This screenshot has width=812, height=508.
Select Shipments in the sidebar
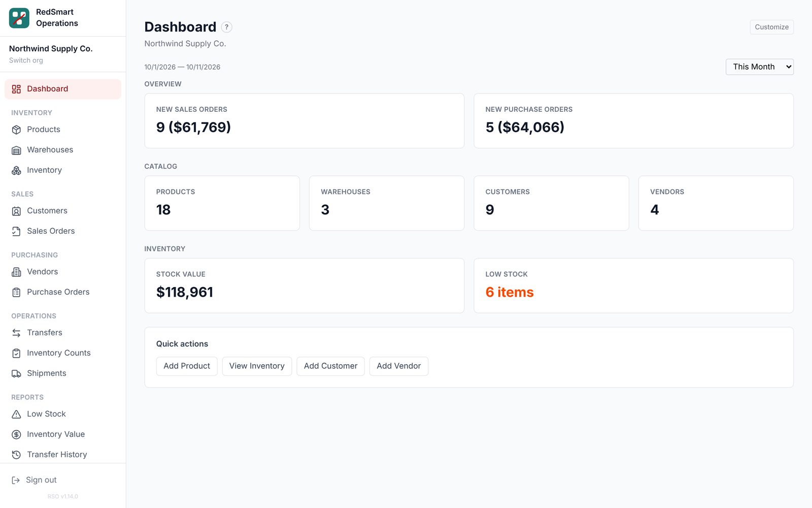click(63, 373)
